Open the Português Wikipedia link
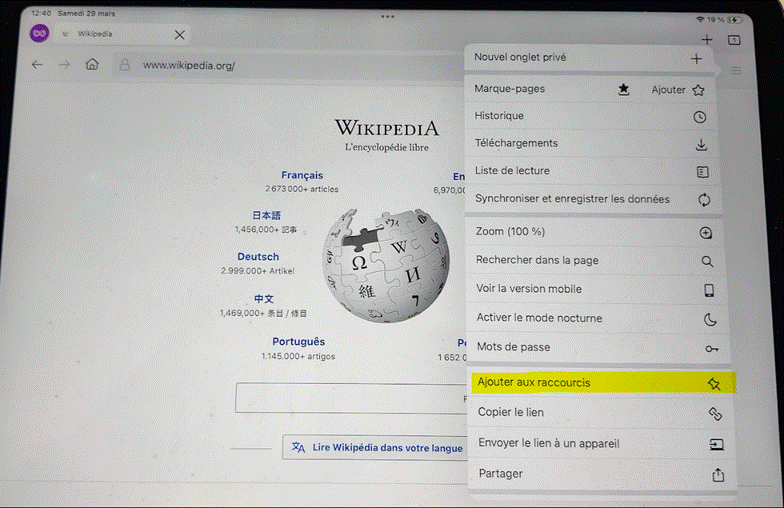 click(x=298, y=342)
